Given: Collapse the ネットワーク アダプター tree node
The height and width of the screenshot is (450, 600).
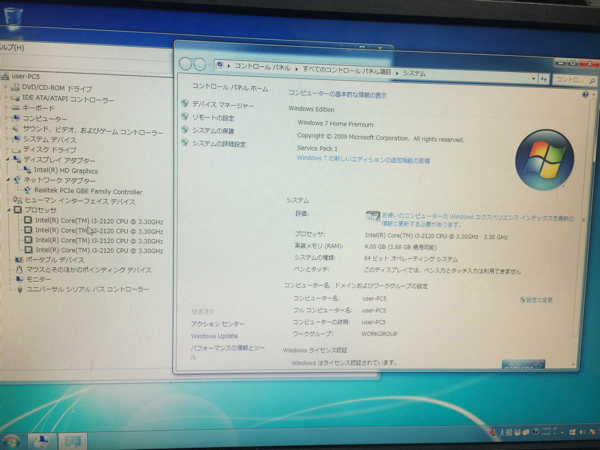Looking at the screenshot, I should click(x=8, y=179).
